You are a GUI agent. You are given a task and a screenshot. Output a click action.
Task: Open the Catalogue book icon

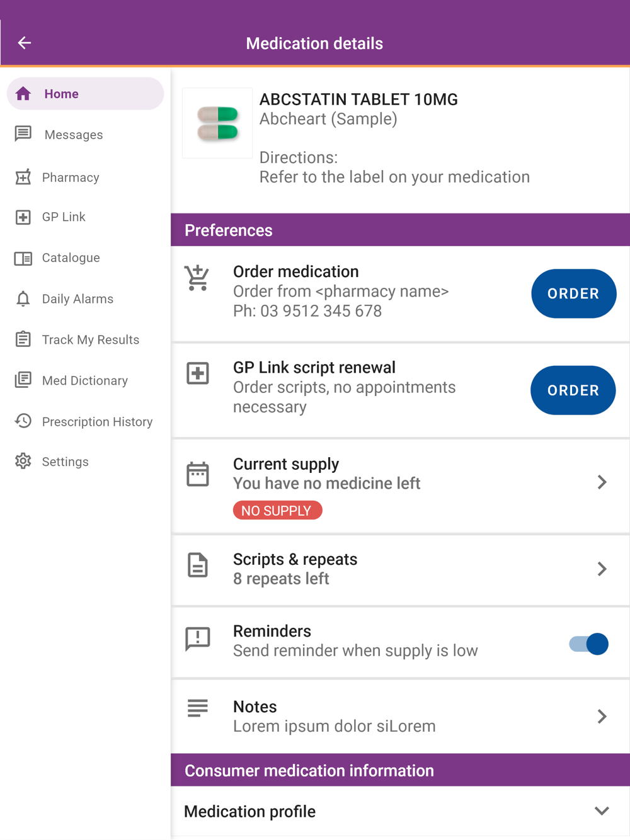click(x=23, y=258)
